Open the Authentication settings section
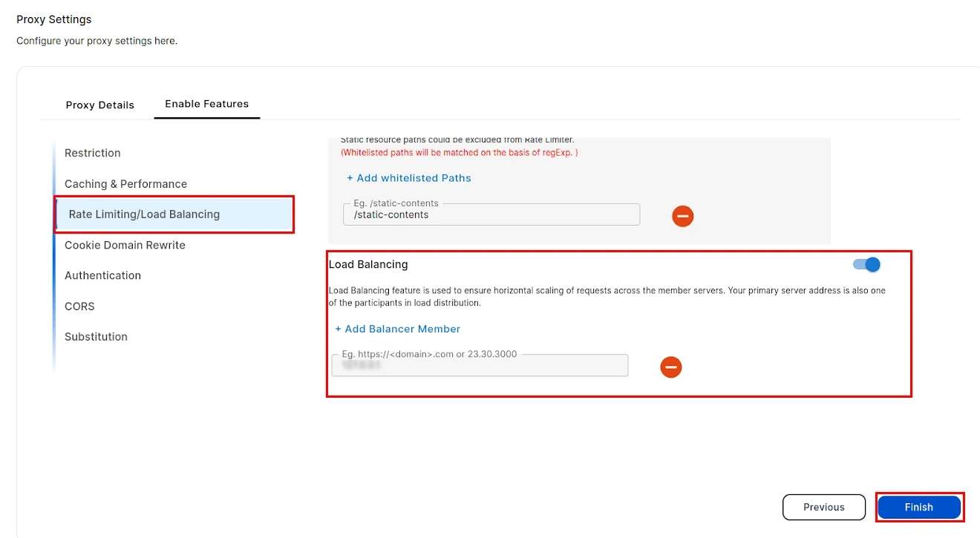 click(102, 275)
